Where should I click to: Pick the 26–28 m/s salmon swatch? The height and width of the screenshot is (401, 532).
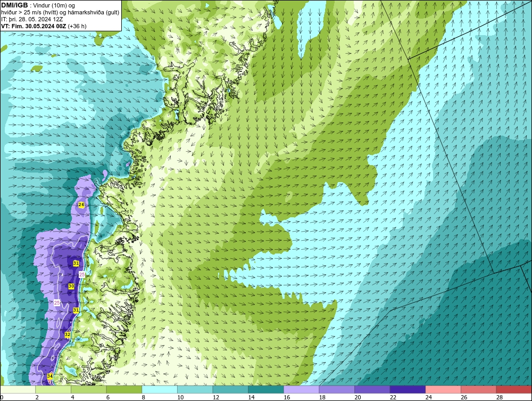478,389
